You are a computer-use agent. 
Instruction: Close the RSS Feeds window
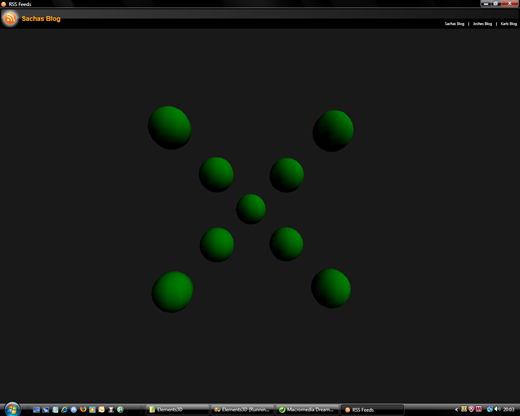click(509, 4)
